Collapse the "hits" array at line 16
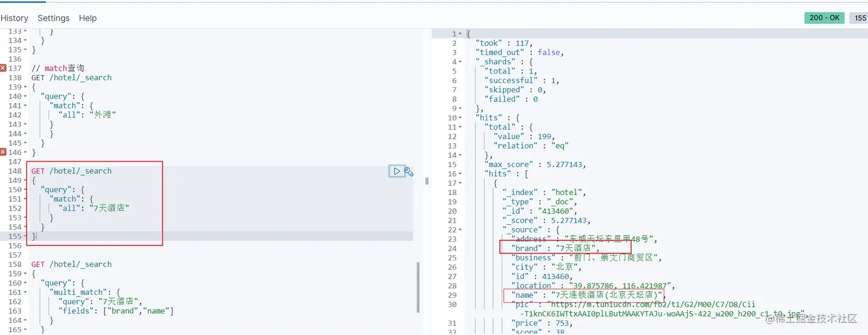Viewport: 868px width, 335px height. (x=460, y=174)
